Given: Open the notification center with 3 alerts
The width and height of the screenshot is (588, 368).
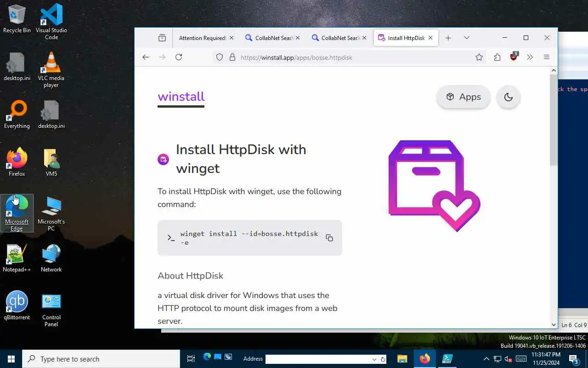Looking at the screenshot, I should (x=574, y=359).
